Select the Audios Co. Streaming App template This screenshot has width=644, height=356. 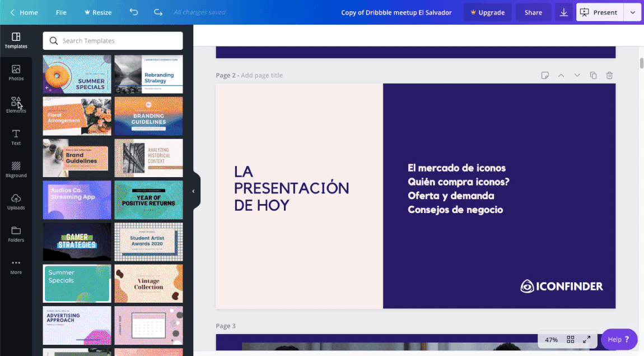click(x=77, y=200)
